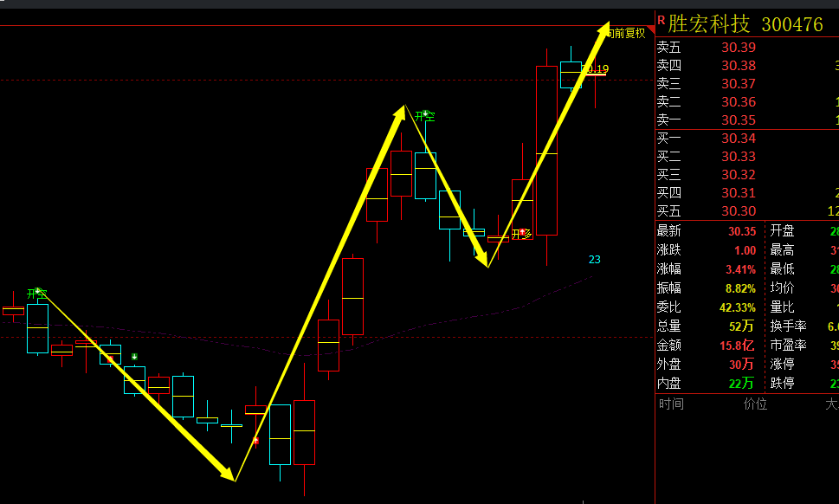This screenshot has width=839, height=504.
Task: Click the 时间 column header
Action: click(670, 404)
